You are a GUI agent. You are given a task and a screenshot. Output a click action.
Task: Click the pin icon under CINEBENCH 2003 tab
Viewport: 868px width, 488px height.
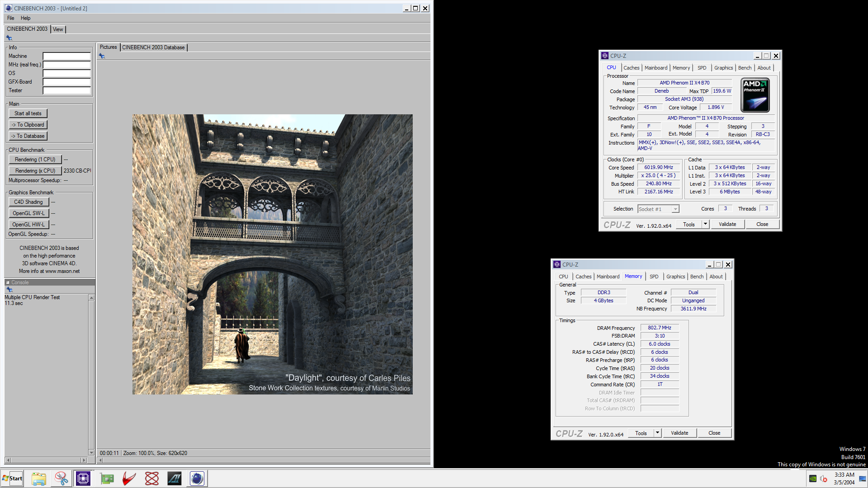9,38
